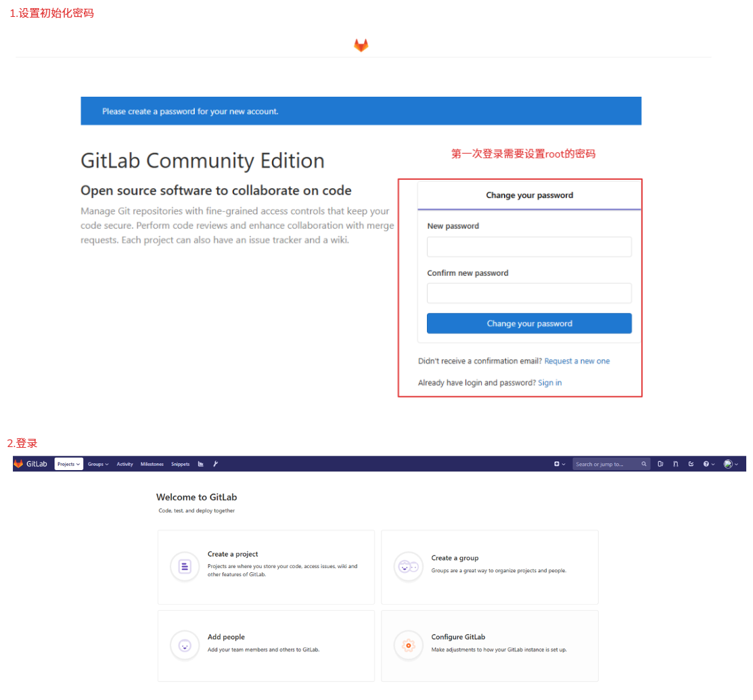Expand the Help question-mark dropdown

709,464
